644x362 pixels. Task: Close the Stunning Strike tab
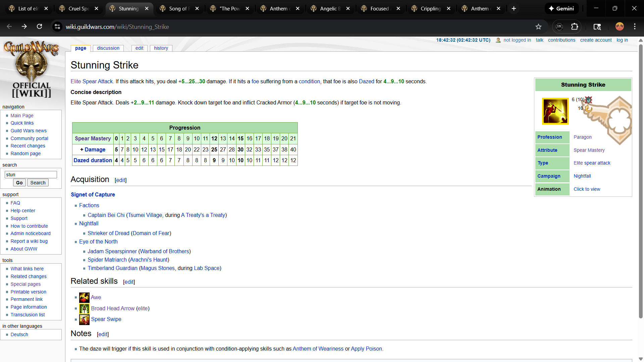point(147,8)
